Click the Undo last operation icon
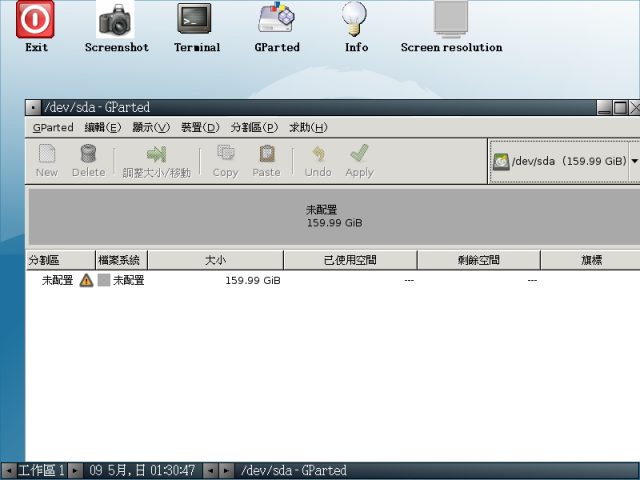This screenshot has height=480, width=640. [318, 161]
